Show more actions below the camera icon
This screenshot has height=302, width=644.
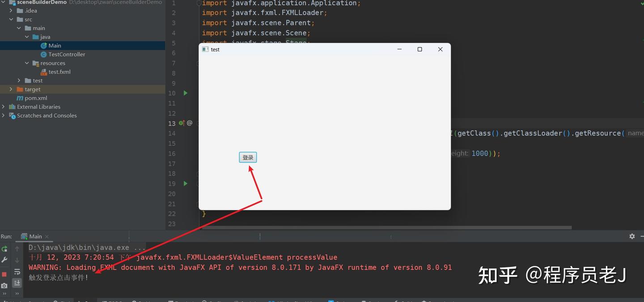pos(4,294)
